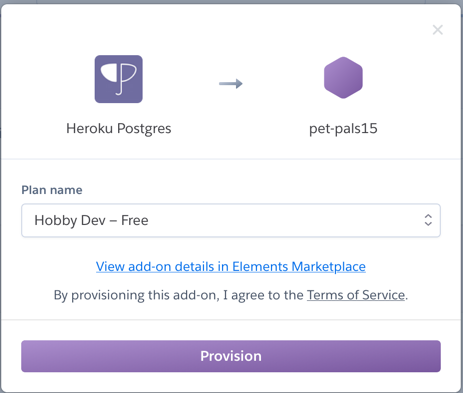
Task: Click the destination app hexagon above pet-pals15
Action: 343,78
